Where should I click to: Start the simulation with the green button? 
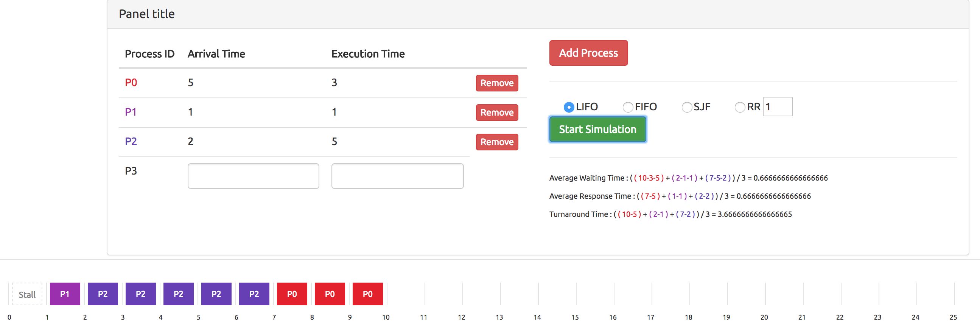[597, 129]
